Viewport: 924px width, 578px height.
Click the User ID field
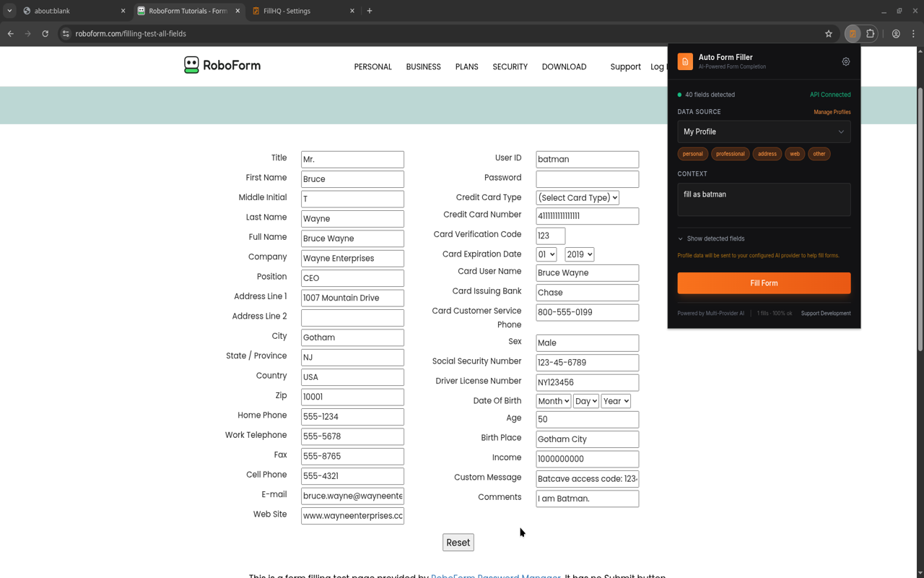click(587, 159)
